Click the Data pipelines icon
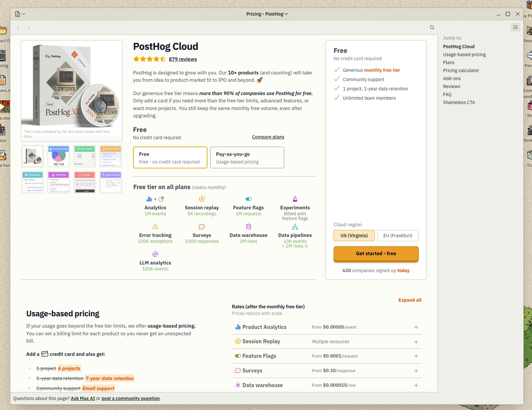This screenshot has width=532, height=410. coord(295,227)
